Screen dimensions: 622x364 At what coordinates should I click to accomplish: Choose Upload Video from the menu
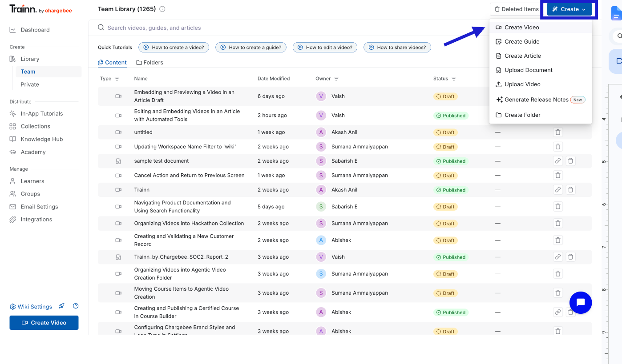coord(541,84)
